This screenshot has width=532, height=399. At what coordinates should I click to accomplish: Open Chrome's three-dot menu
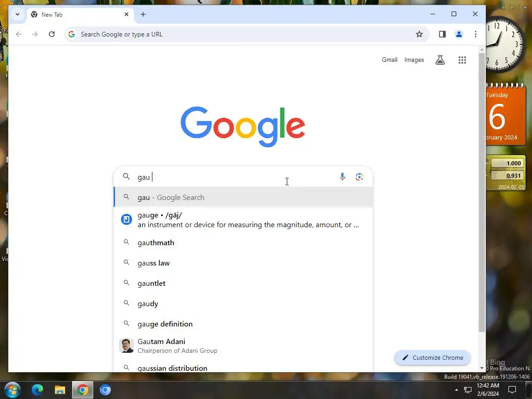coord(475,34)
